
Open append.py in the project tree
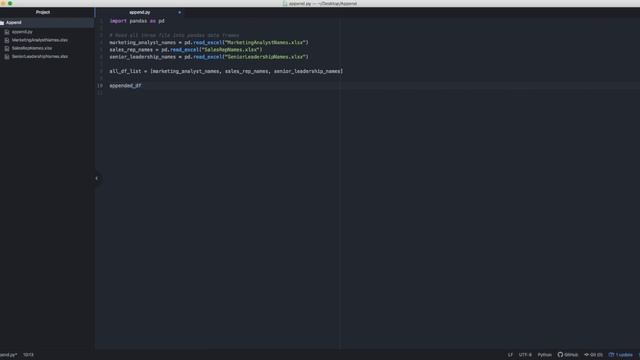coord(22,32)
